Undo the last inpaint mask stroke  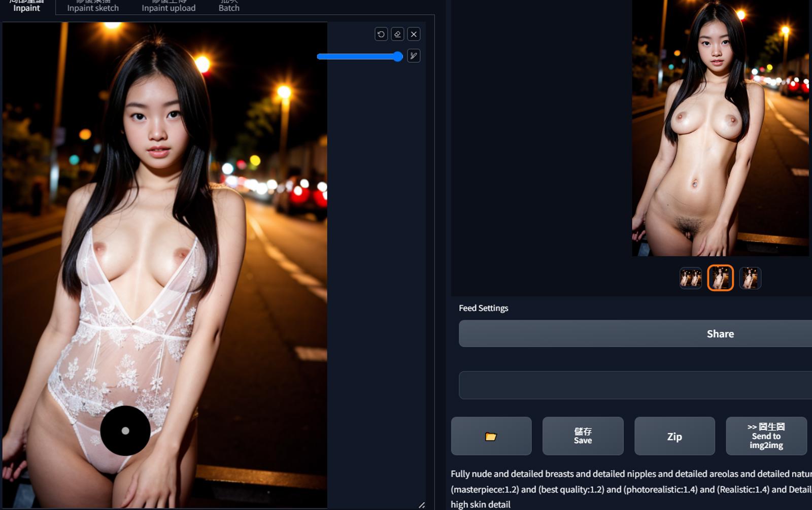381,34
